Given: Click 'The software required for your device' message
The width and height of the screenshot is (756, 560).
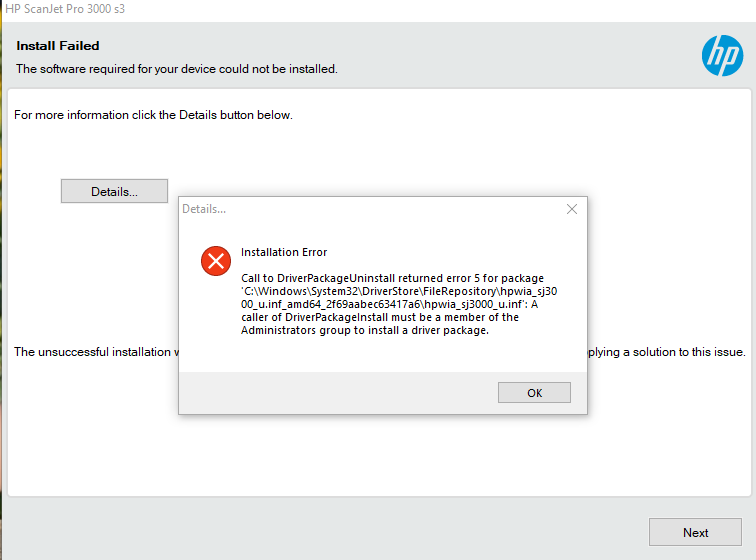Looking at the screenshot, I should (x=176, y=69).
